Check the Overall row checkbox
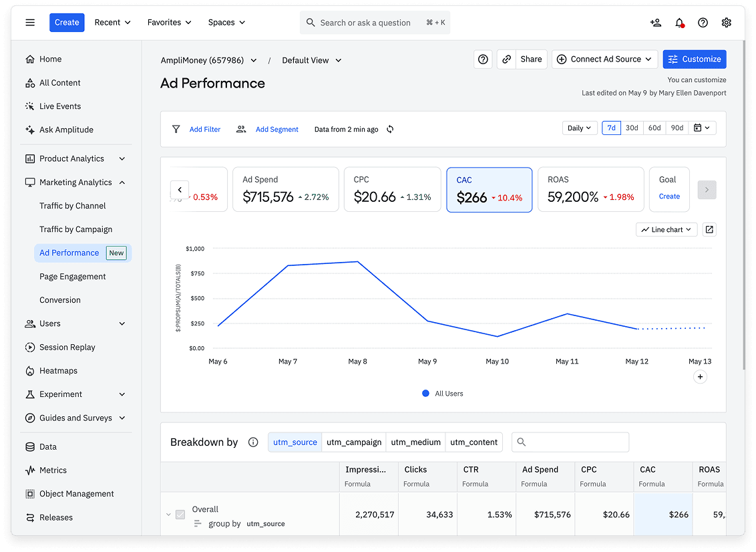 180,515
